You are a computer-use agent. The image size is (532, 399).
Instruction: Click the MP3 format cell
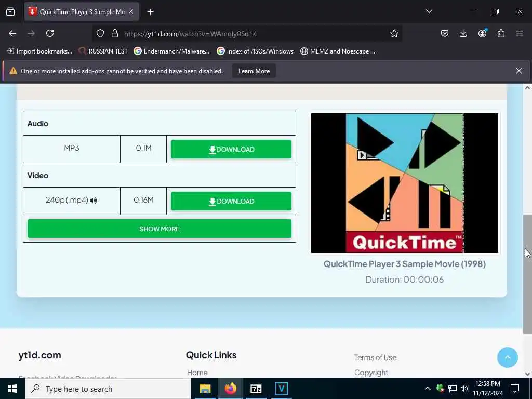pos(72,148)
